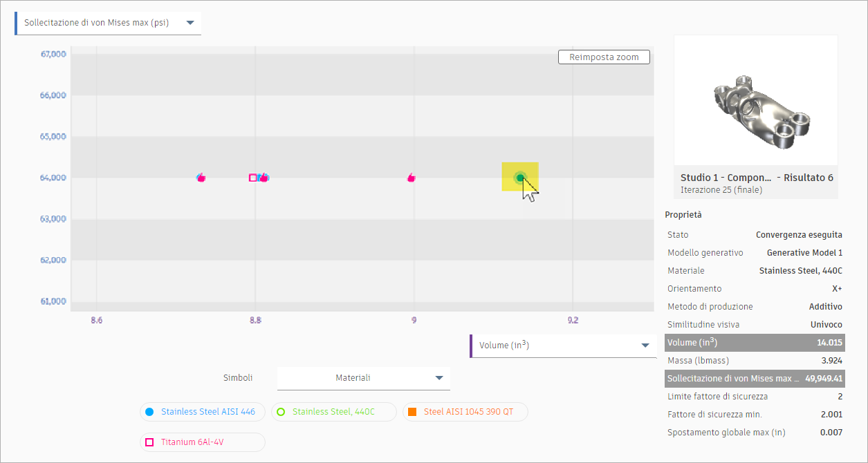Viewport: 868px width, 463px height.
Task: Click the thumbs-up marker just right of 8.8
Action: (264, 178)
